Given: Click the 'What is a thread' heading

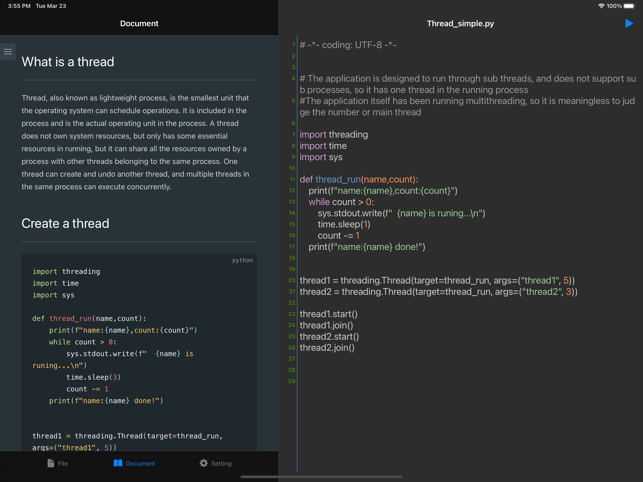Looking at the screenshot, I should 68,62.
